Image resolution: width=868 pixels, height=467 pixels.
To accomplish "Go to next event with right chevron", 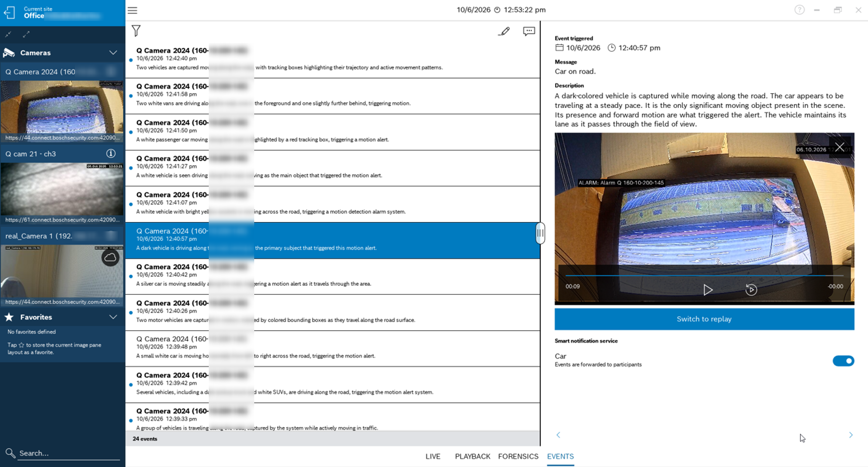I will pyautogui.click(x=851, y=435).
